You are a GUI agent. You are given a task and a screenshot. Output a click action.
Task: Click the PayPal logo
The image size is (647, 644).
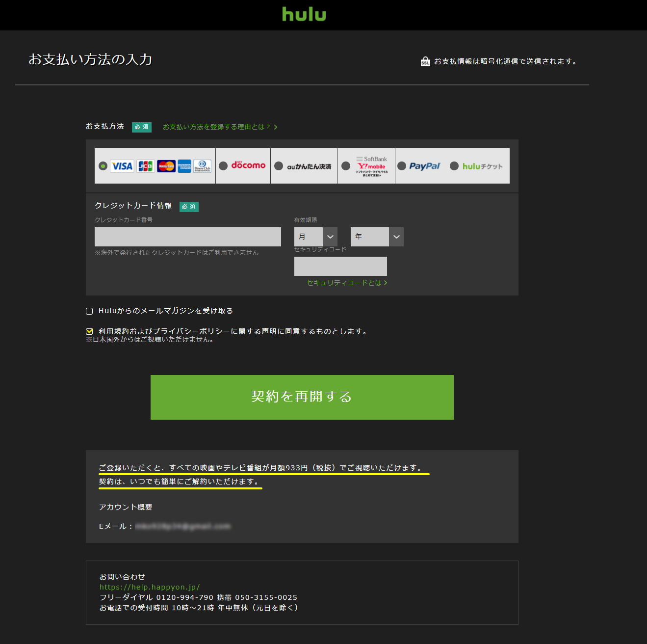[425, 166]
